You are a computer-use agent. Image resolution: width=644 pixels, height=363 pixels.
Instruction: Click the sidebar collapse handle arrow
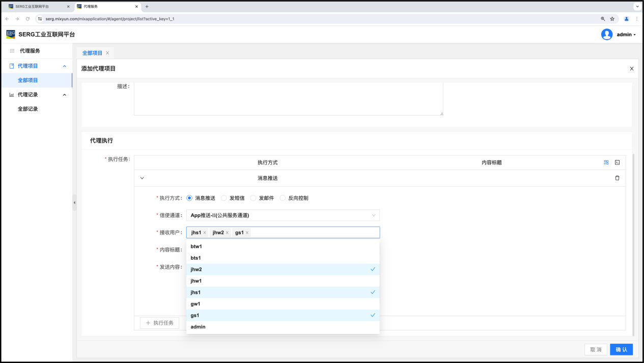pyautogui.click(x=74, y=203)
